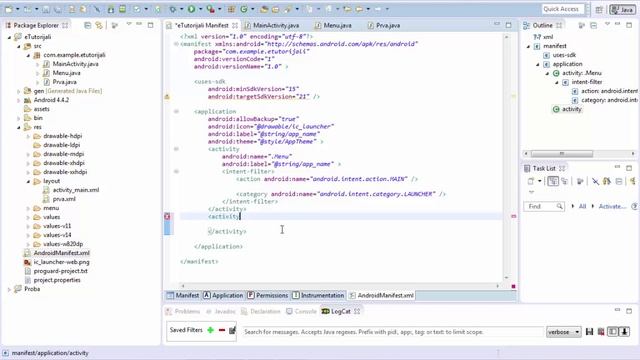
Task: Switch to the Console view tab
Action: [x=301, y=311]
